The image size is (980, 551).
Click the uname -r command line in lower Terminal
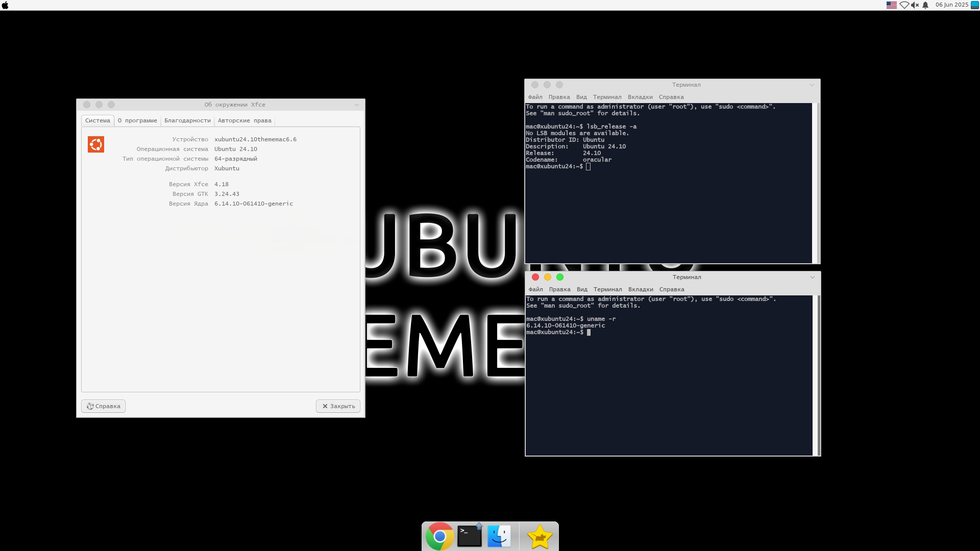(571, 319)
